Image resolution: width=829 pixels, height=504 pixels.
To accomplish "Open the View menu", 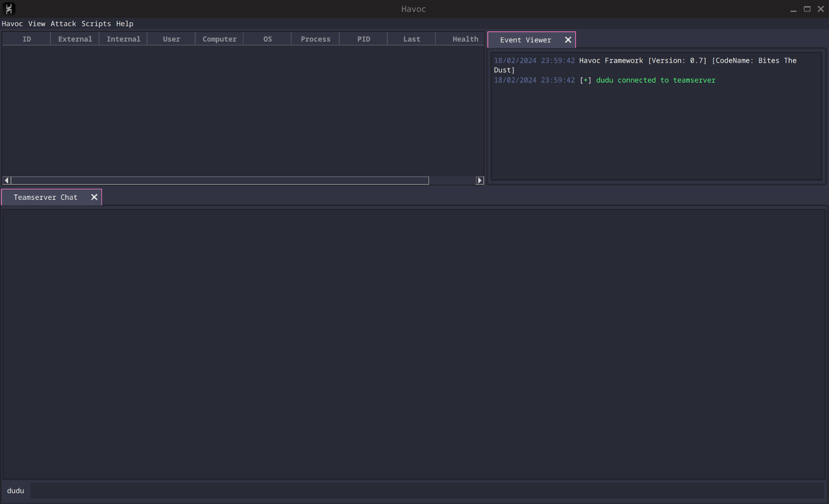I will click(x=37, y=24).
